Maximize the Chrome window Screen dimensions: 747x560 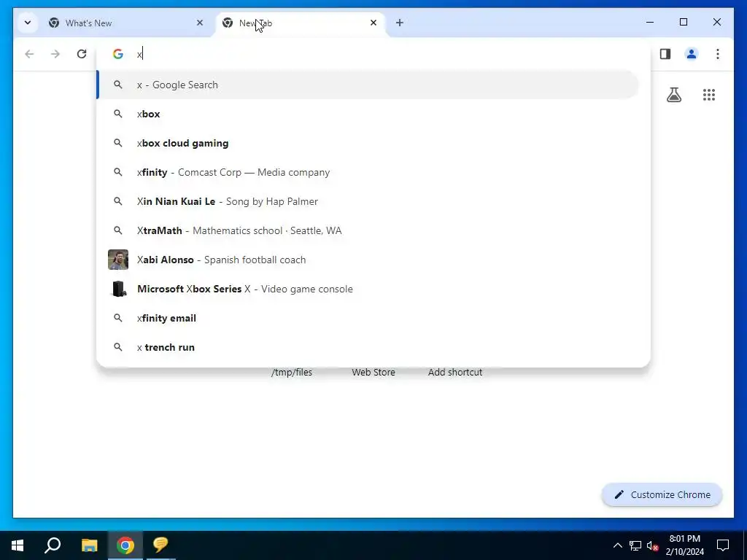tap(683, 23)
